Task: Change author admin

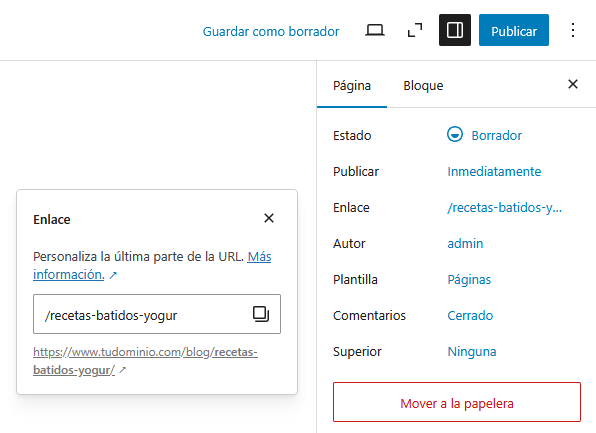Action: (465, 243)
